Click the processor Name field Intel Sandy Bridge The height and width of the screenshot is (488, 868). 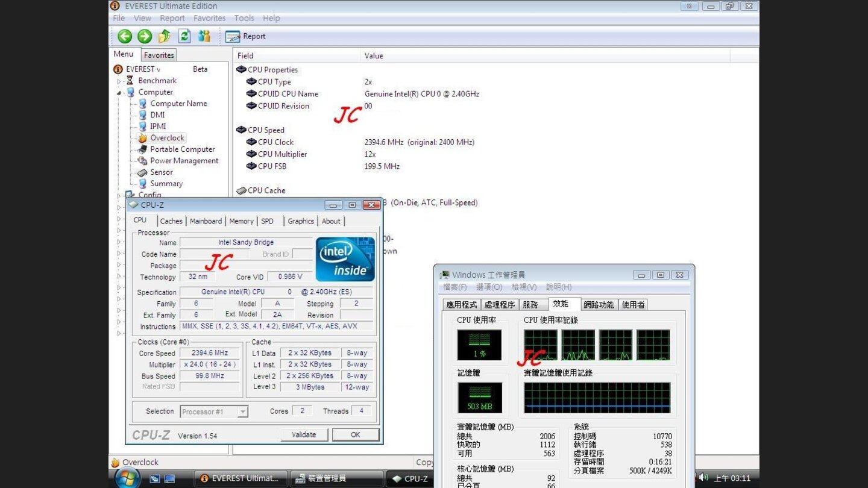pyautogui.click(x=246, y=242)
